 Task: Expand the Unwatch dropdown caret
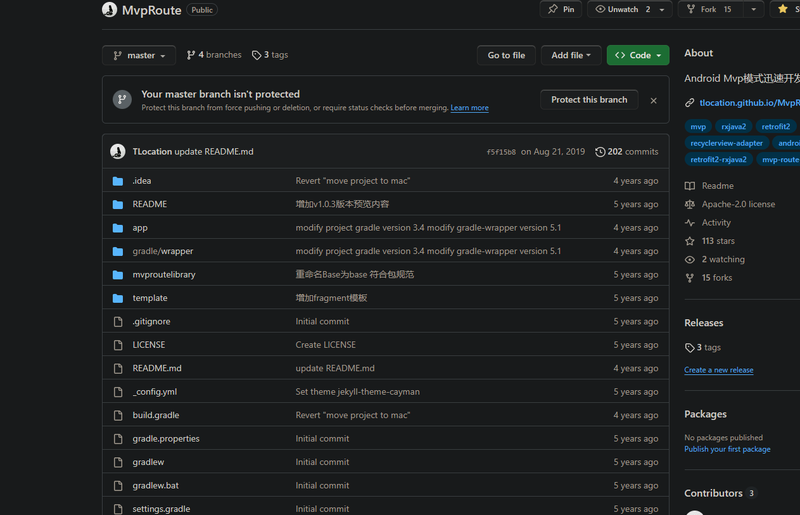coord(662,9)
